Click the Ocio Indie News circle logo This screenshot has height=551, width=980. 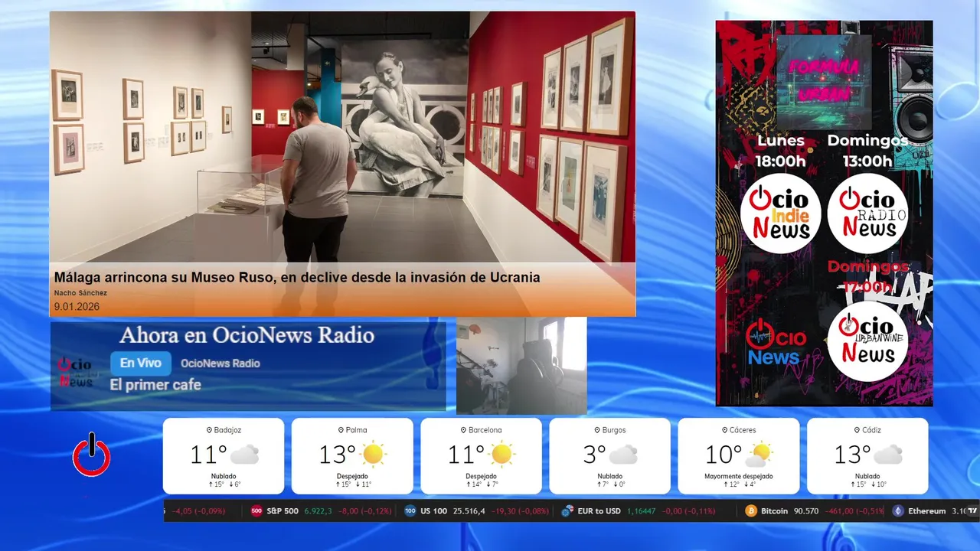(780, 214)
